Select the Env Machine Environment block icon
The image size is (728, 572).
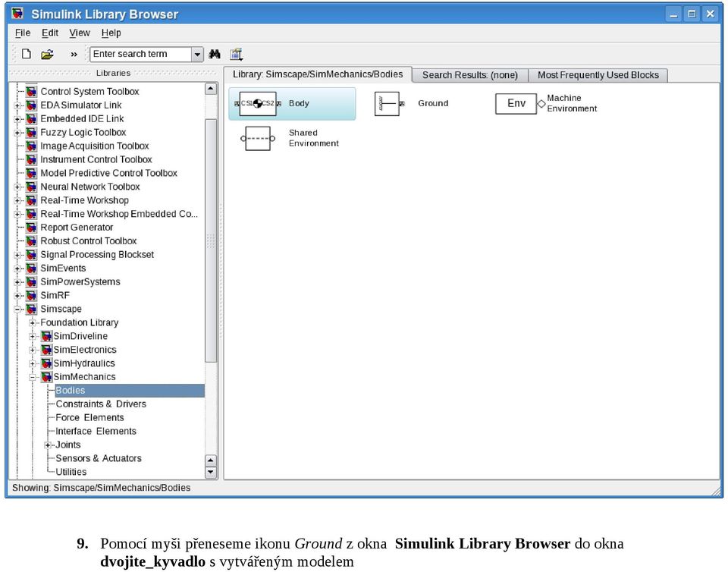pos(520,103)
